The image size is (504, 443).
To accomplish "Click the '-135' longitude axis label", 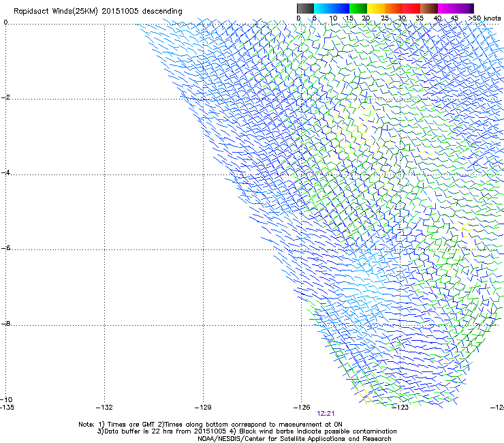I will tap(7, 408).
